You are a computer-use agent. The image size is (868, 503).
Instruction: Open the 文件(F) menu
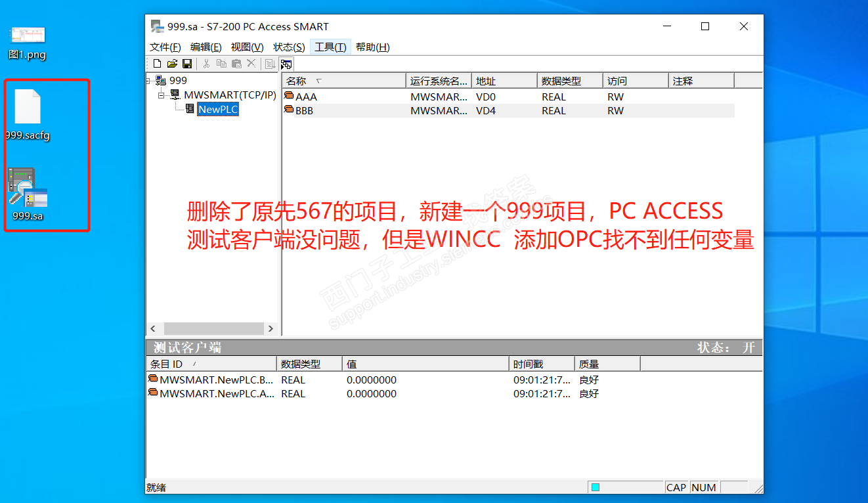pos(165,47)
